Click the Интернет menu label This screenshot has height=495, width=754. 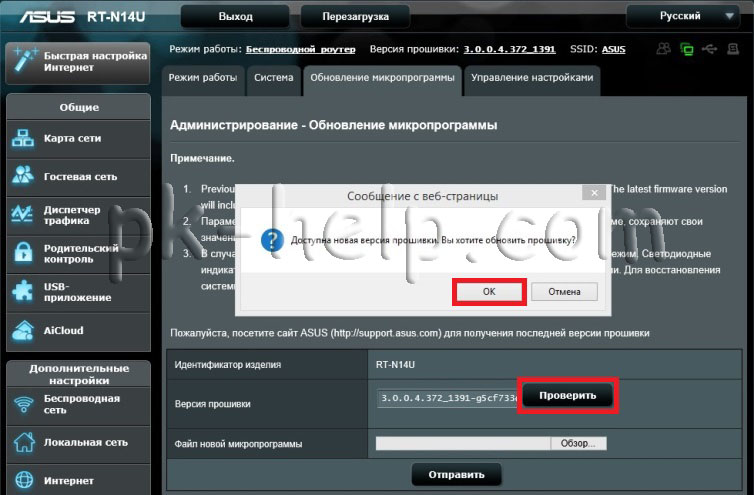tap(69, 481)
